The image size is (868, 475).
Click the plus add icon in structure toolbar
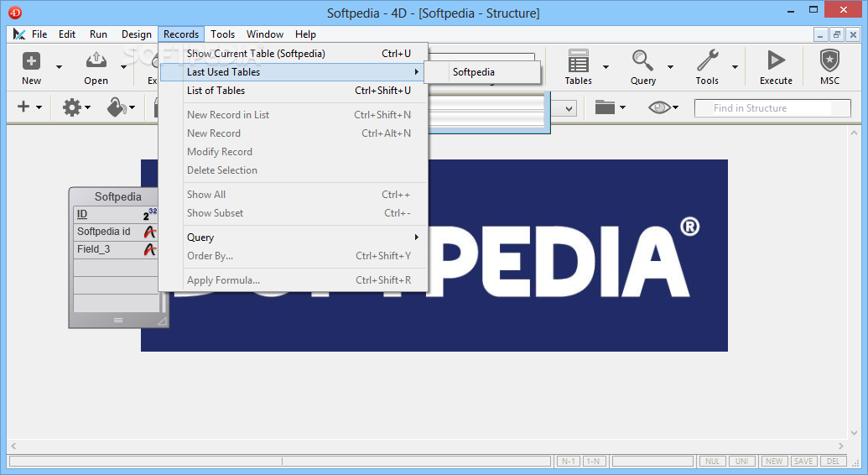click(23, 107)
